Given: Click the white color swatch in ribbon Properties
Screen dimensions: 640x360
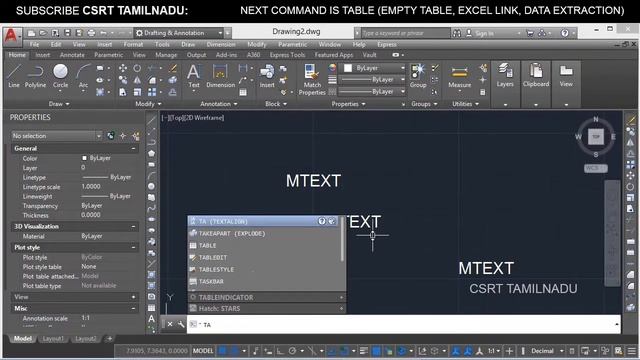Looking at the screenshot, I should tap(348, 68).
